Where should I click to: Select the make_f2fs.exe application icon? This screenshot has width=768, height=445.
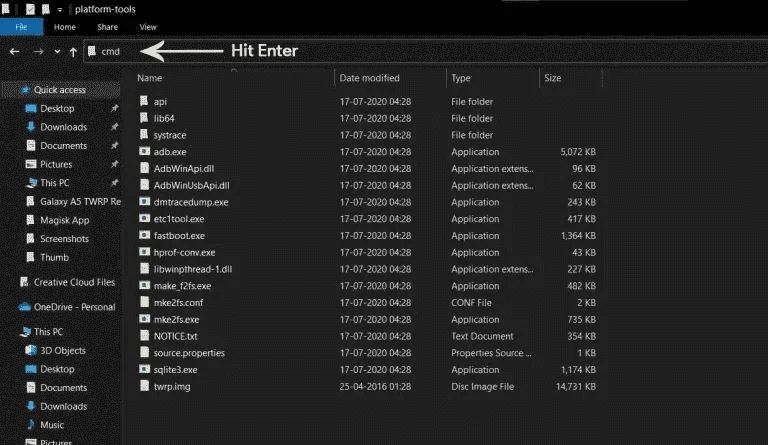144,285
